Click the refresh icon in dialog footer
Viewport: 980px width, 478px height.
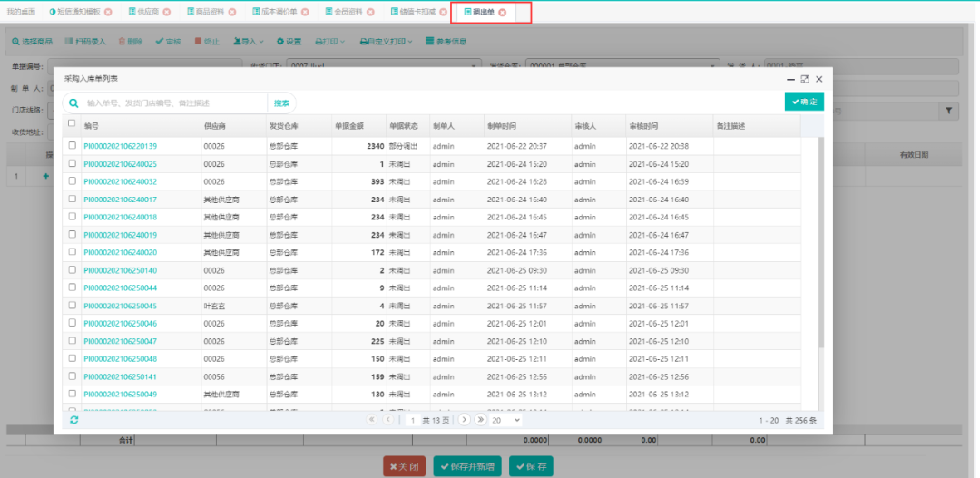[73, 420]
